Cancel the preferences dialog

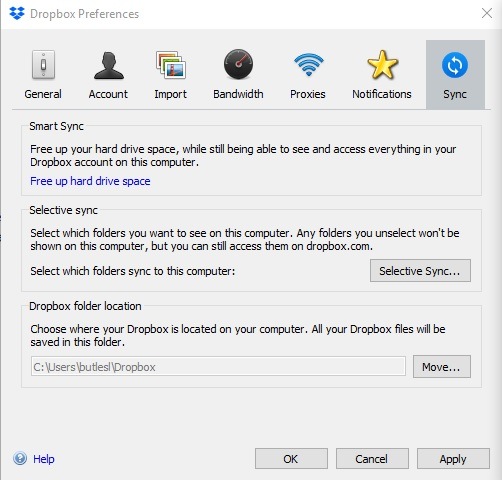[372, 459]
